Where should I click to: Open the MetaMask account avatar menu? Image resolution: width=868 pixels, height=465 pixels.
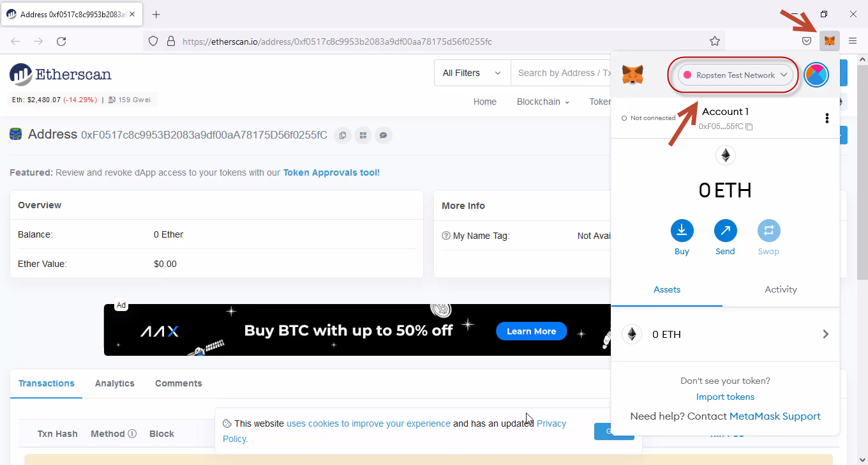816,75
